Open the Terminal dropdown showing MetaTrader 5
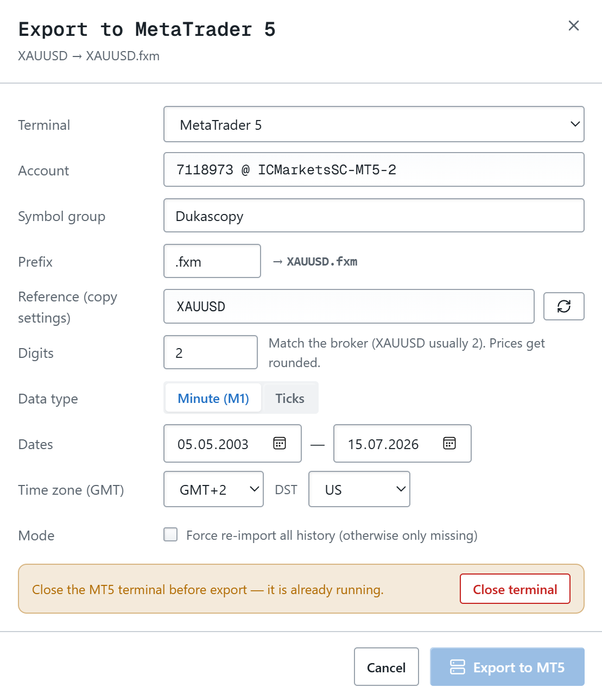 373,124
